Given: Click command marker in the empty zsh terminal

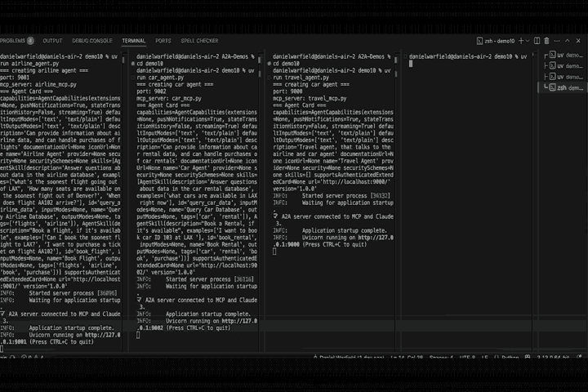Looking at the screenshot, I should click(x=405, y=56).
